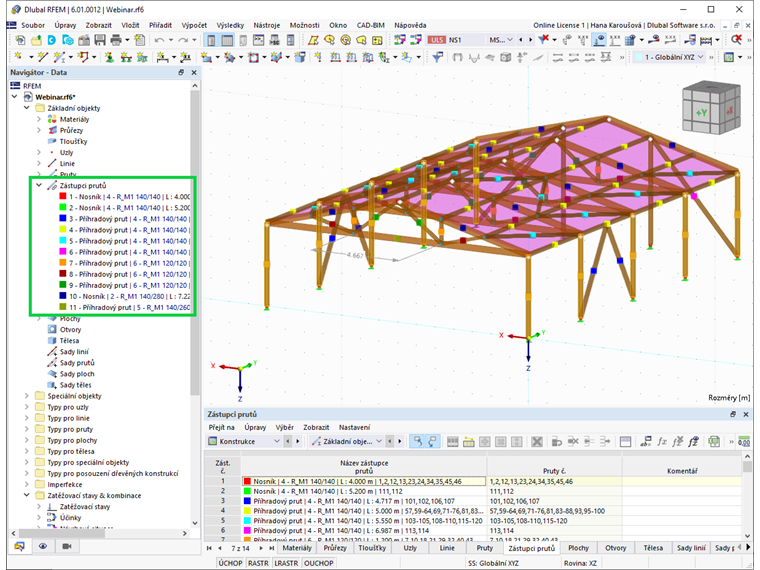760x570 pixels.
Task: Open the Soubor menu
Action: (x=33, y=25)
